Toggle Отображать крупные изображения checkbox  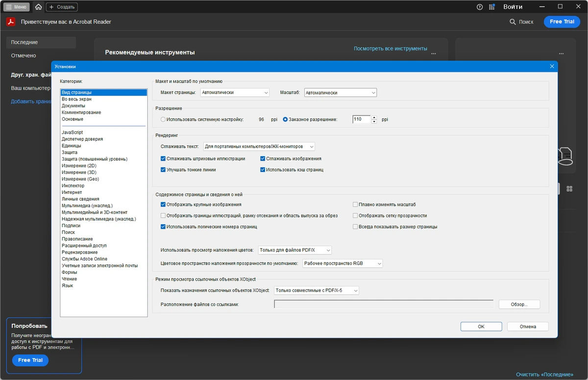click(164, 204)
